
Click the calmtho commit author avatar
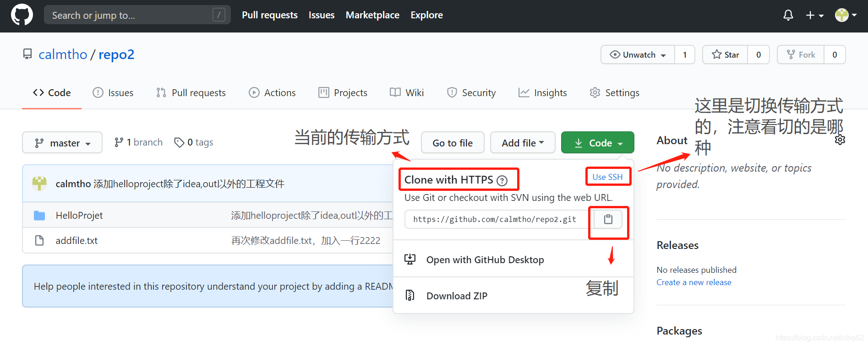click(39, 184)
